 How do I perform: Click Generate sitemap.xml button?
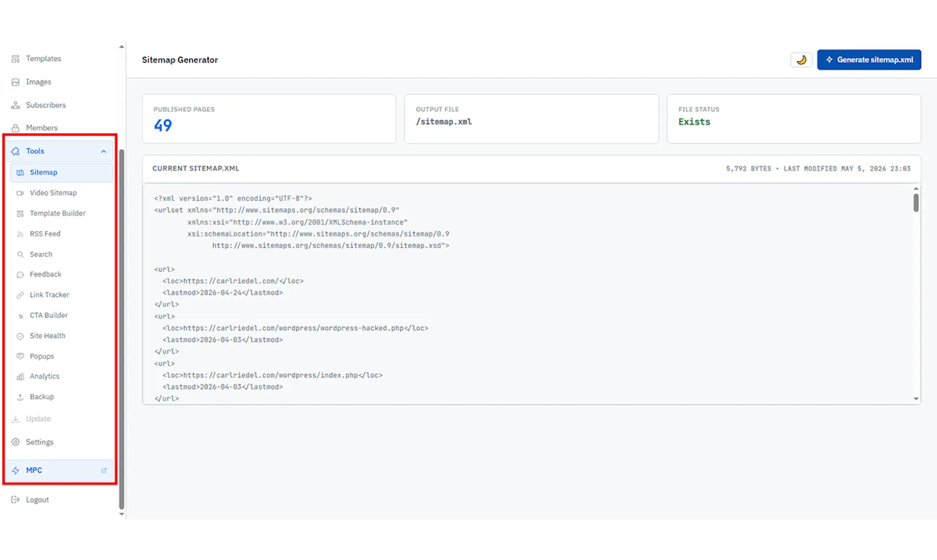point(869,60)
